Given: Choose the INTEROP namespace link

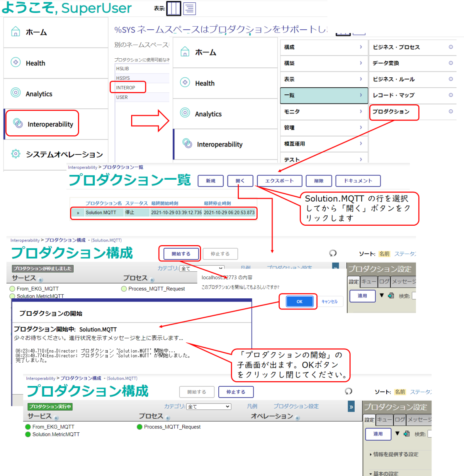Looking at the screenshot, I should click(x=126, y=88).
